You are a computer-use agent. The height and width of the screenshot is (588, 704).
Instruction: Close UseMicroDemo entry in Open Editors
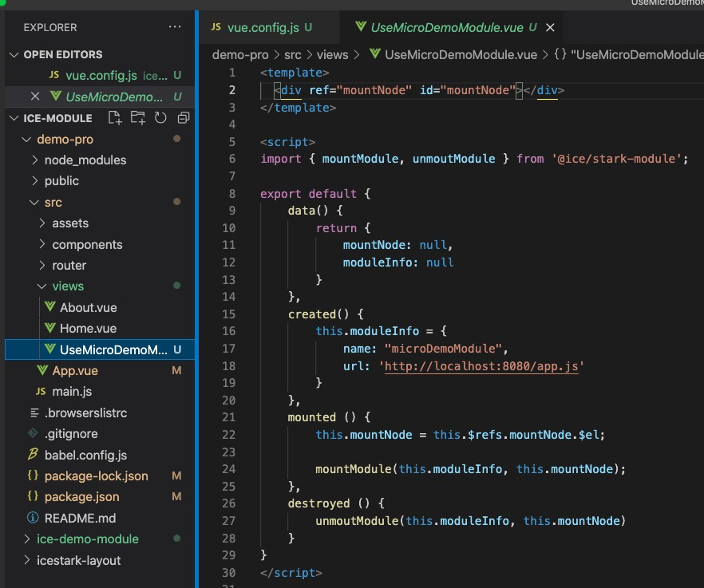(x=35, y=97)
